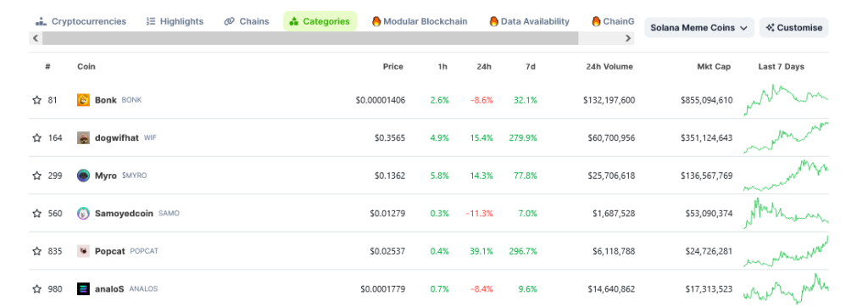Viewport: 868px width, 307px height.
Task: Sort the table by 24h Volume column
Action: 609,66
